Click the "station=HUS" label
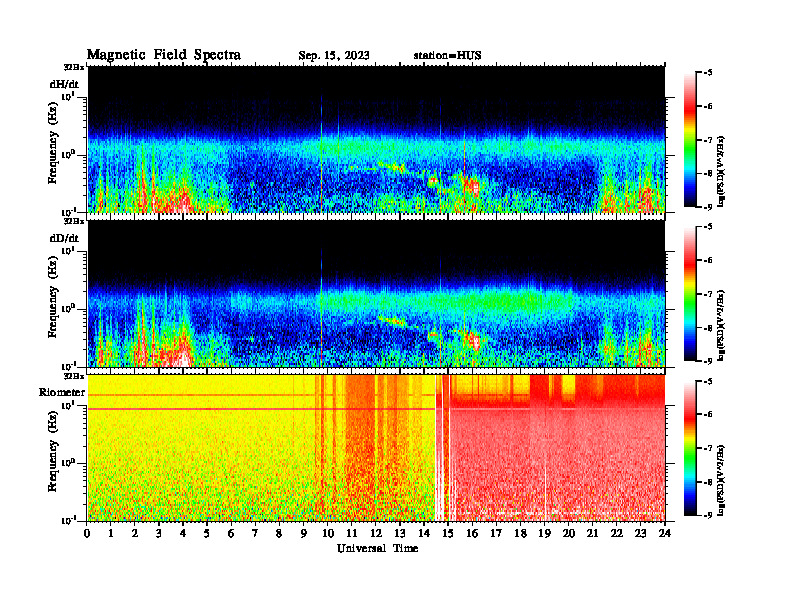This screenshot has height=612, width=792. coord(447,56)
